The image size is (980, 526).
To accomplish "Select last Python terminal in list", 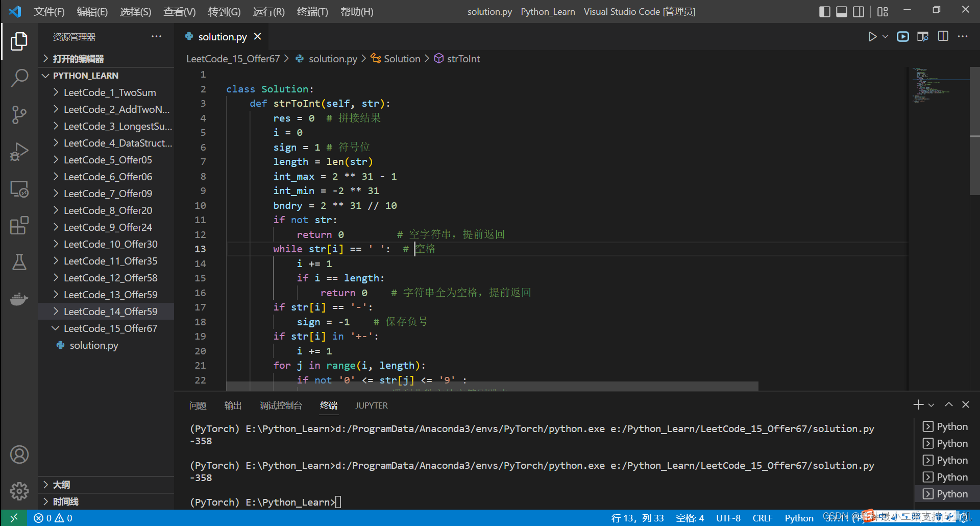I will (x=946, y=494).
